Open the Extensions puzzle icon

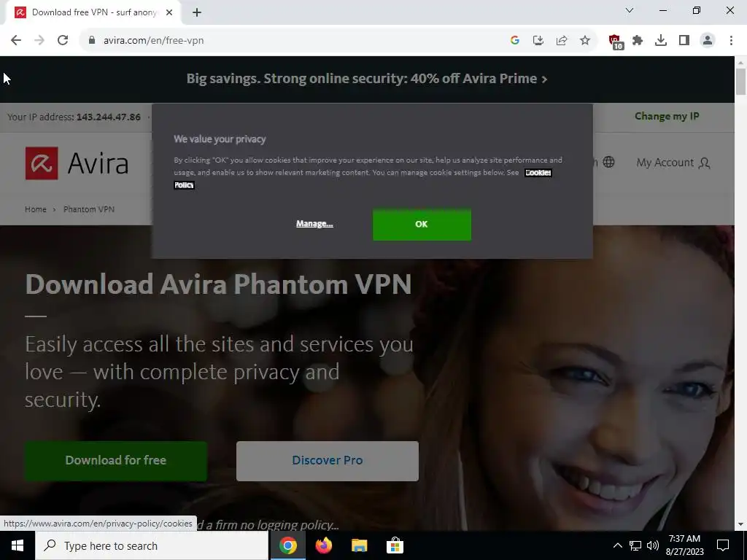[x=638, y=41]
